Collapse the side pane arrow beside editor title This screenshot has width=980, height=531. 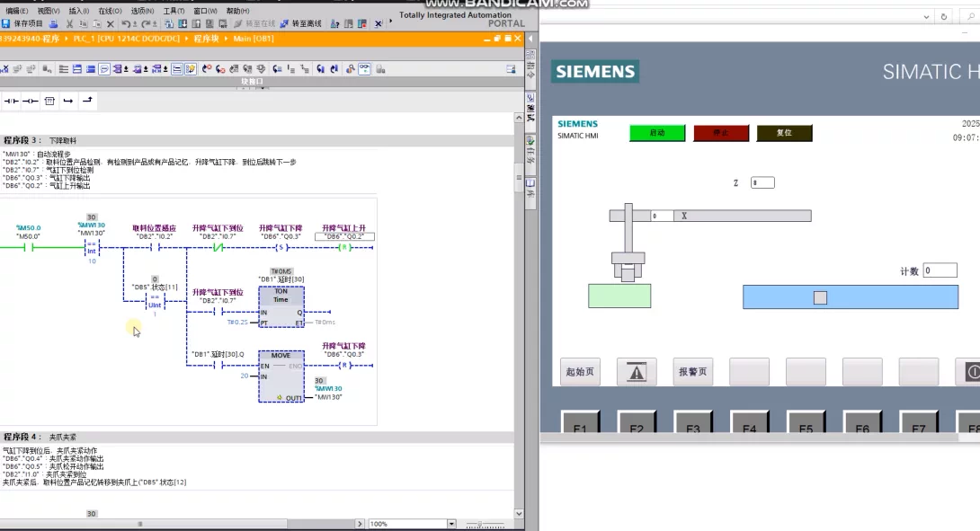click(530, 38)
